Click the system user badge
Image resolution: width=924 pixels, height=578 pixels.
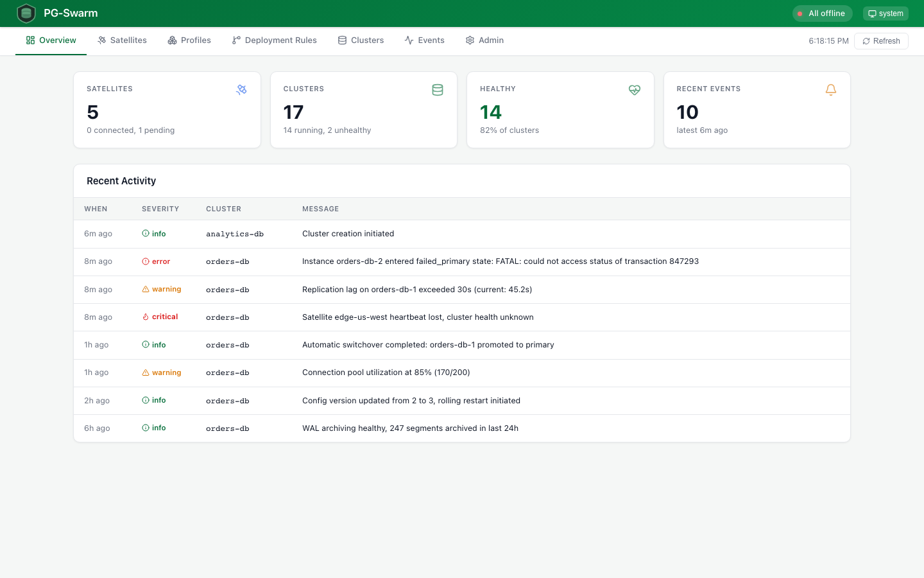(x=886, y=13)
